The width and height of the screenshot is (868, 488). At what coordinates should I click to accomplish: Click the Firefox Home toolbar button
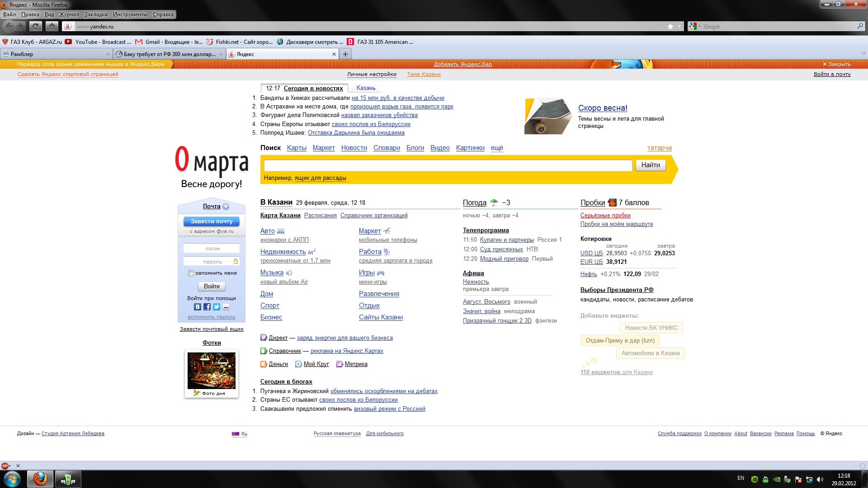(x=52, y=27)
